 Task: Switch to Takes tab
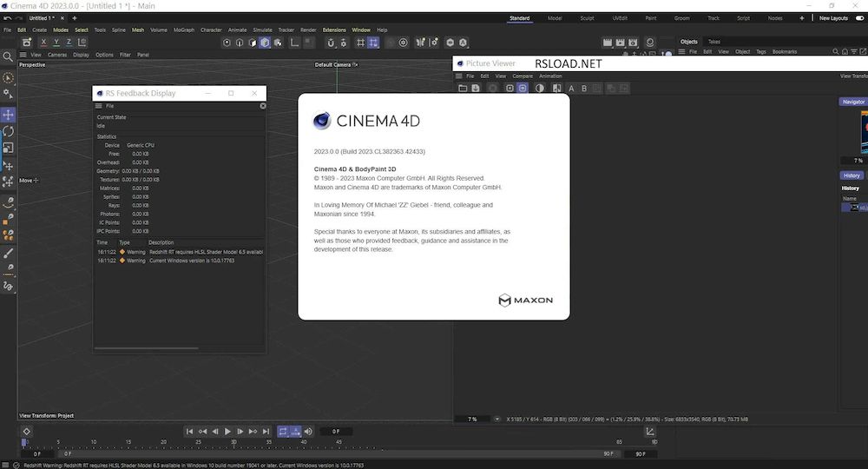(x=714, y=42)
